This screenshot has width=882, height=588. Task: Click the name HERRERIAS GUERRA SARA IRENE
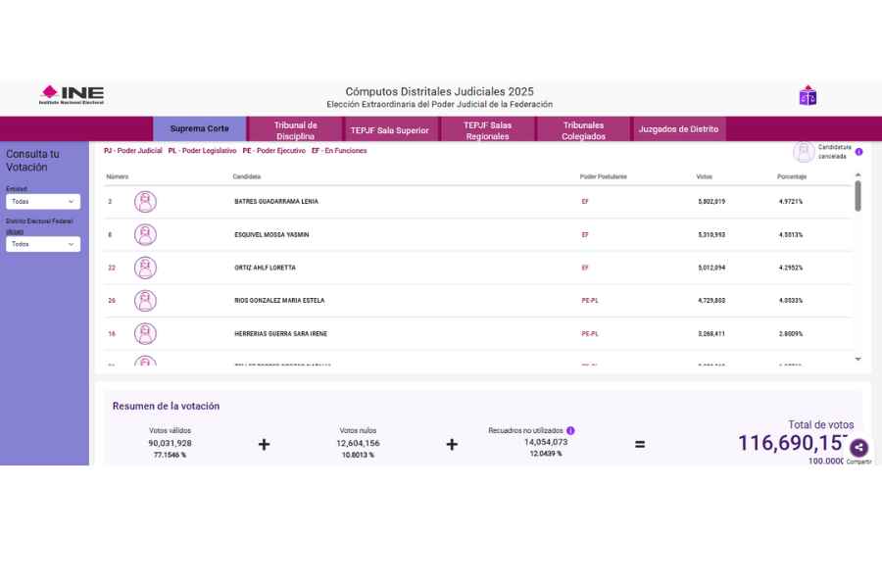point(280,333)
